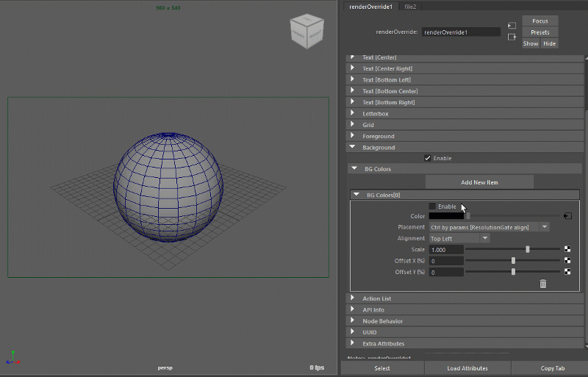588x377 pixels.
Task: Click the map connection icon next to Color
Action: tap(567, 216)
